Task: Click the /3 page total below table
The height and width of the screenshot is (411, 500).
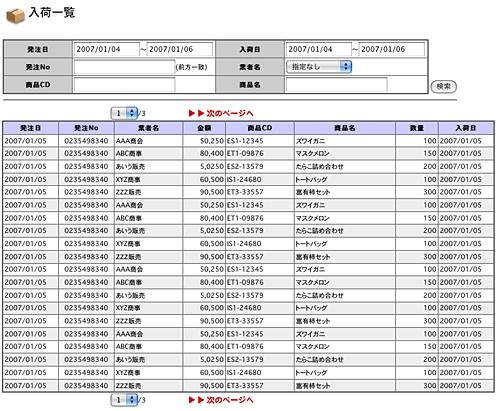Action: point(142,400)
